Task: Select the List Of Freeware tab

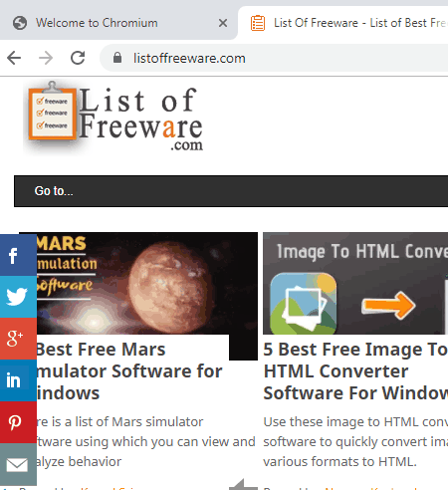Action: [343, 23]
